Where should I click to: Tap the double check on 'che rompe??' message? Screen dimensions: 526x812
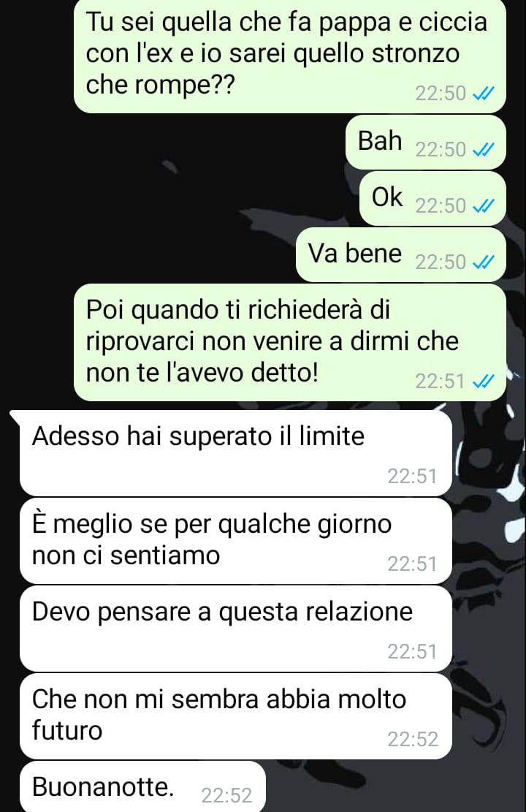tap(484, 94)
